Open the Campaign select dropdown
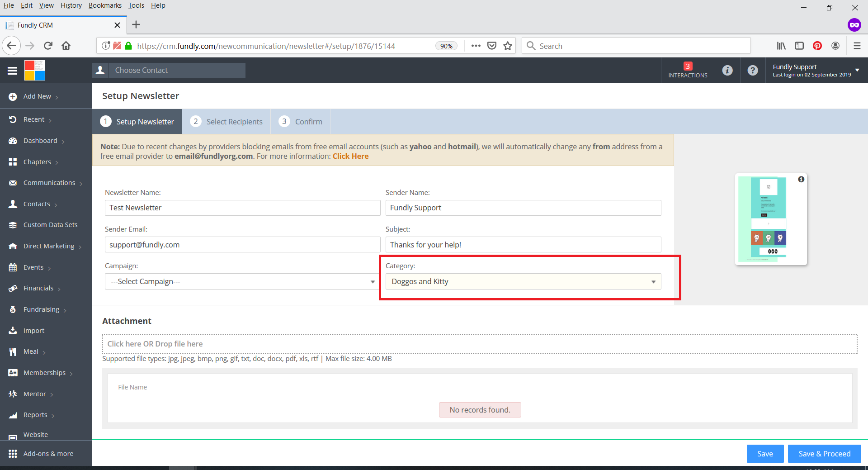Viewport: 868px width, 470px height. (242, 281)
